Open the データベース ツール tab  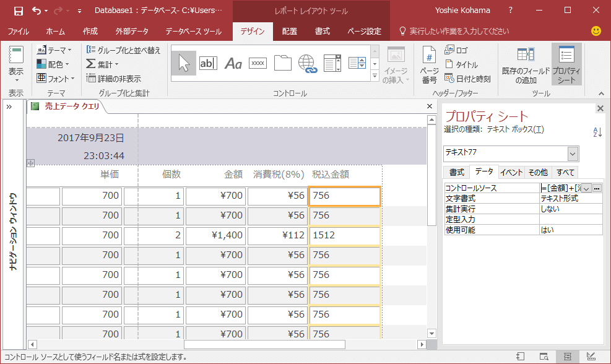pos(193,31)
